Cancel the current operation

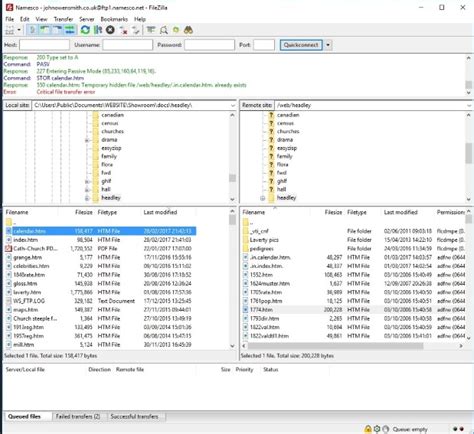[x=110, y=30]
